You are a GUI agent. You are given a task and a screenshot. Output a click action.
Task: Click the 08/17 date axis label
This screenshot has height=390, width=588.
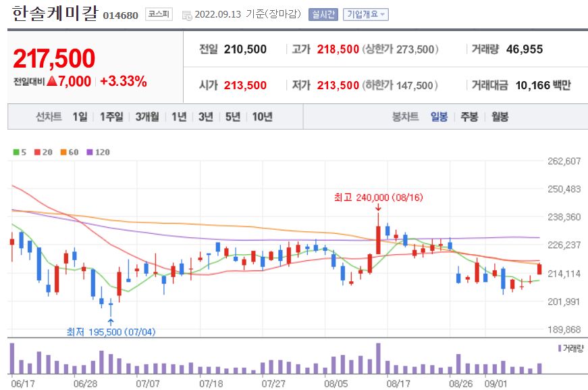click(x=398, y=384)
